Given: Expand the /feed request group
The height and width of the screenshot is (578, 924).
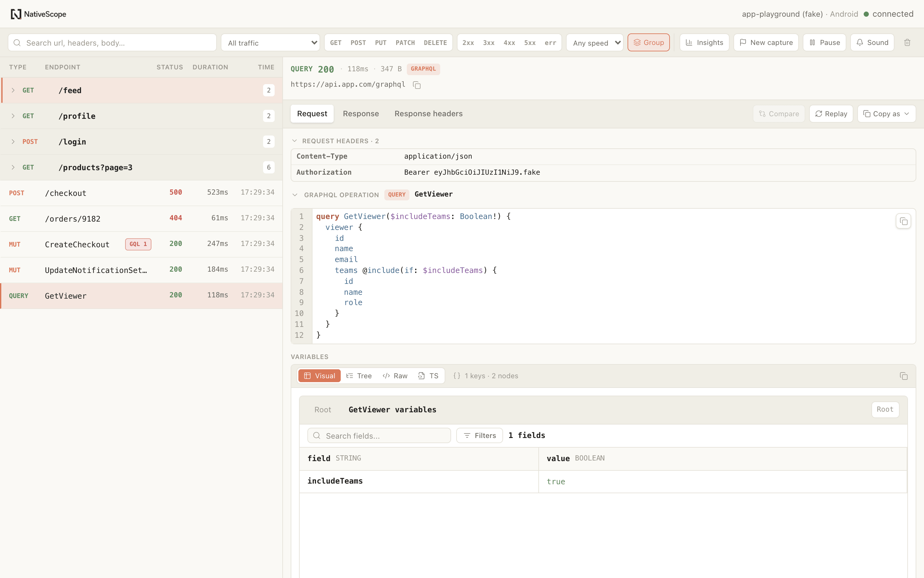Looking at the screenshot, I should pyautogui.click(x=13, y=90).
